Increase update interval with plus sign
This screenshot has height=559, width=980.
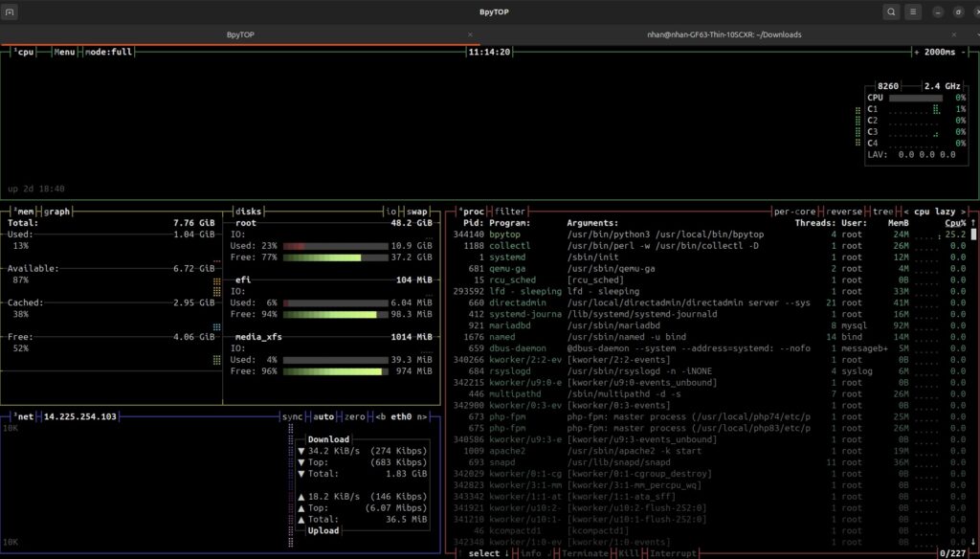(x=917, y=52)
